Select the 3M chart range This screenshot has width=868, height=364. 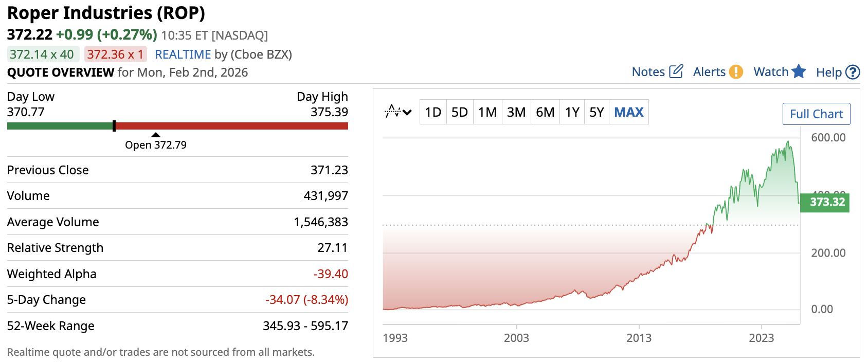click(516, 112)
